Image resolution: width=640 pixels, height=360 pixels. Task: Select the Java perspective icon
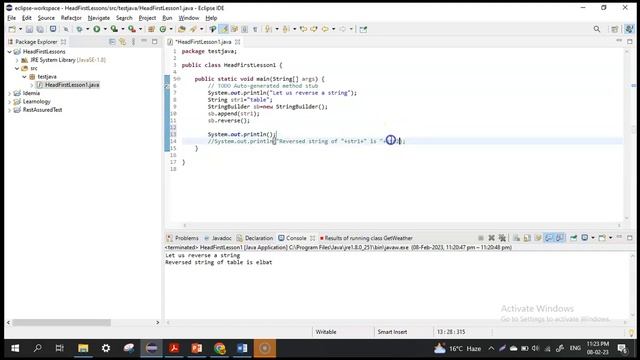click(x=629, y=29)
